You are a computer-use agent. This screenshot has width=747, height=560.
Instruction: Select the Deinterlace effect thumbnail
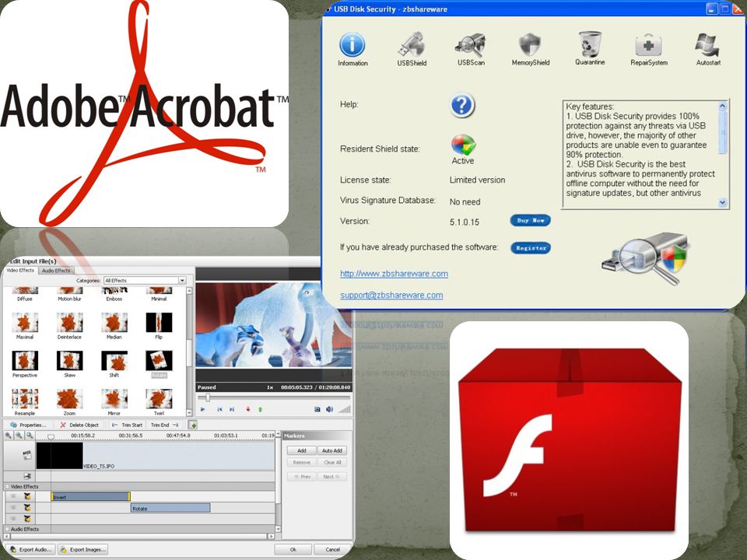pyautogui.click(x=69, y=322)
